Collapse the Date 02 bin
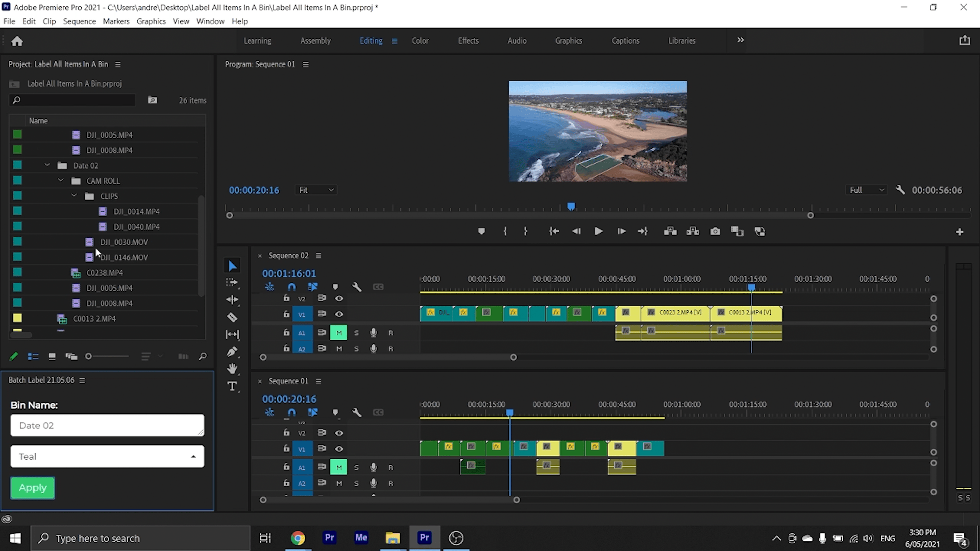This screenshot has height=551, width=980. click(47, 165)
